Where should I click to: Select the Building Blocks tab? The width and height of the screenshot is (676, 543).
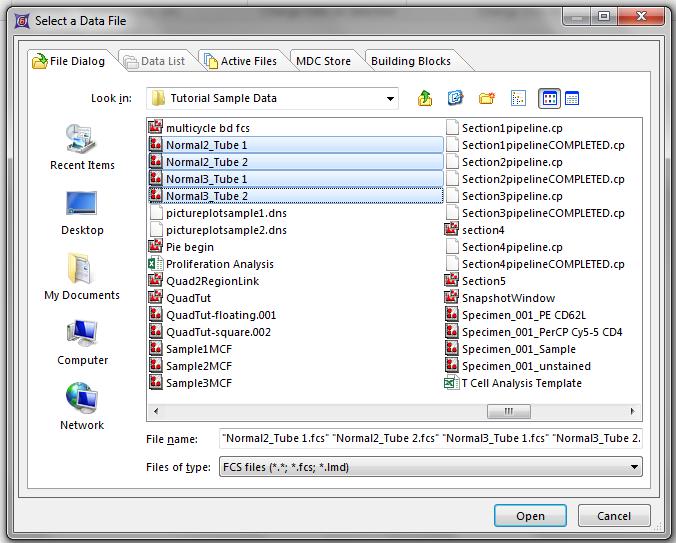tap(410, 61)
